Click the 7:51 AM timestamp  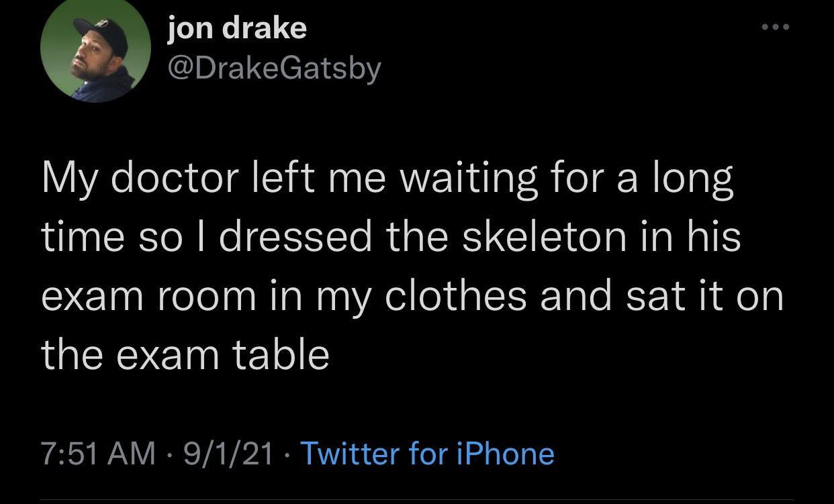click(x=97, y=454)
